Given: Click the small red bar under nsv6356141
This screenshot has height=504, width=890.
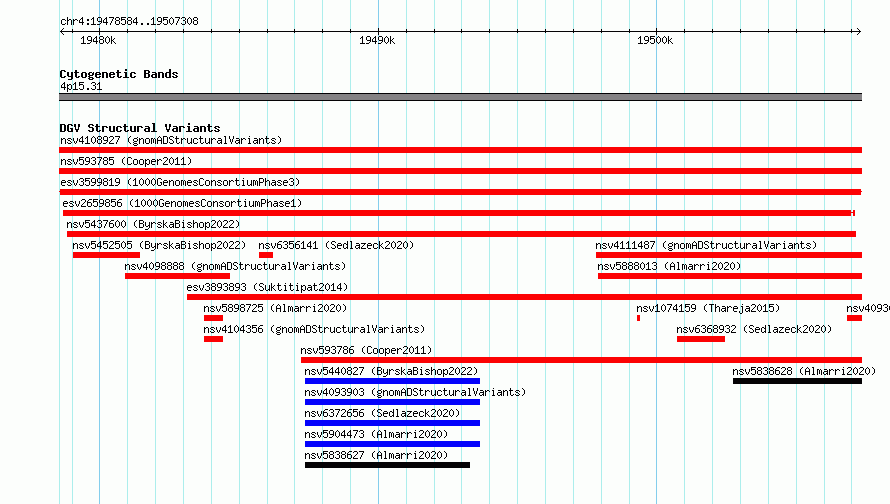Looking at the screenshot, I should tap(266, 255).
